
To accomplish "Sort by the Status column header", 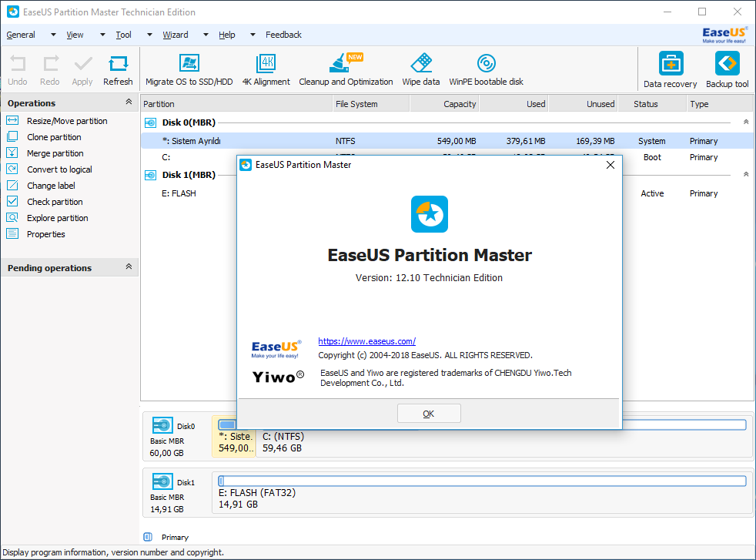I will [x=652, y=104].
